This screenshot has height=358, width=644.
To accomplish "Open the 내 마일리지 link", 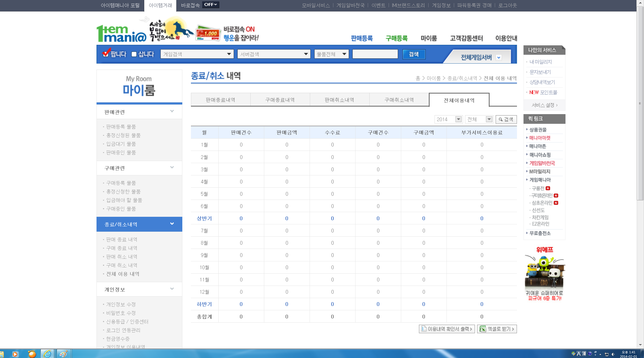I will coord(540,62).
